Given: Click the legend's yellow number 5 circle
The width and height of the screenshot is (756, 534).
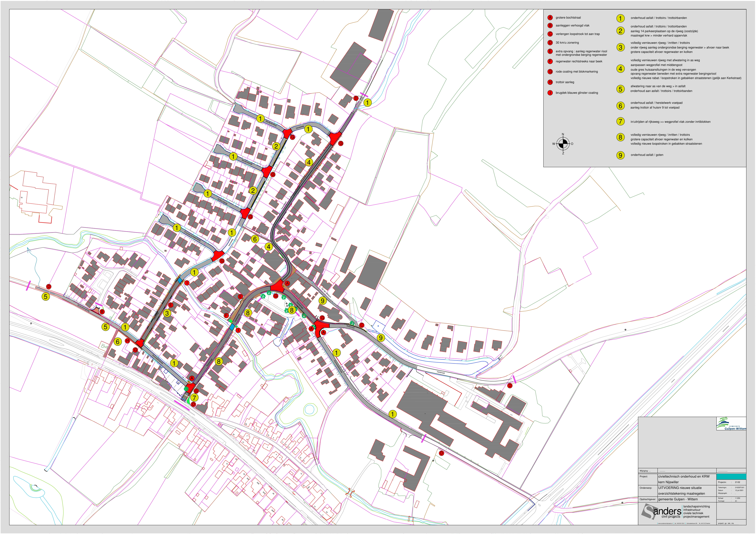Looking at the screenshot, I should pyautogui.click(x=620, y=89).
